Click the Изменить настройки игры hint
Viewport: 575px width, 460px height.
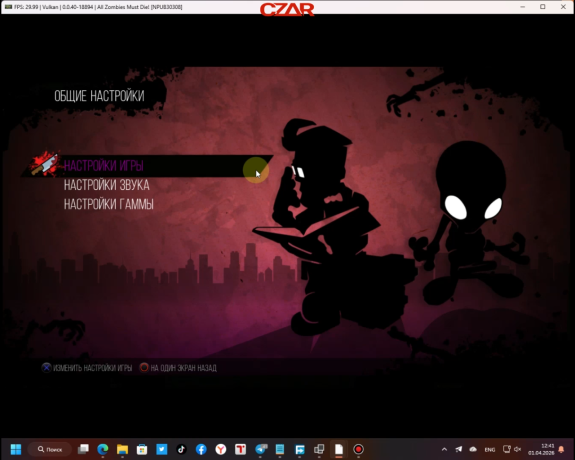tap(92, 368)
